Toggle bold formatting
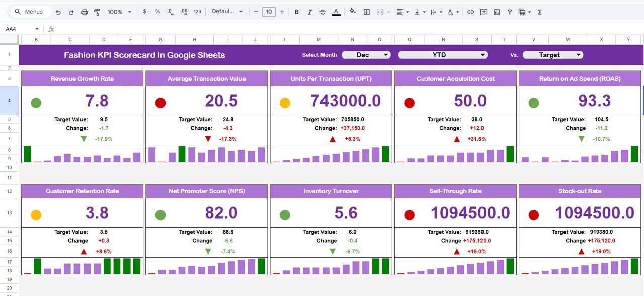The width and height of the screenshot is (644, 296). pos(296,11)
